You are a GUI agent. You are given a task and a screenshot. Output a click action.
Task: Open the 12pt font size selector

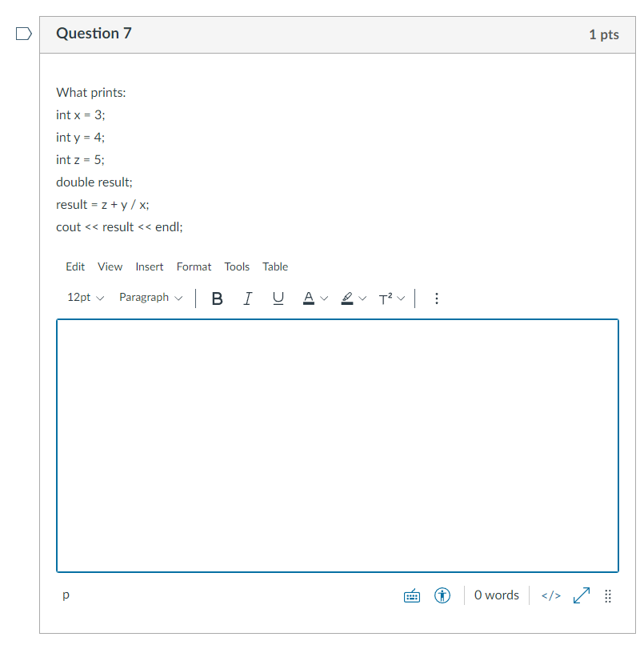84,297
